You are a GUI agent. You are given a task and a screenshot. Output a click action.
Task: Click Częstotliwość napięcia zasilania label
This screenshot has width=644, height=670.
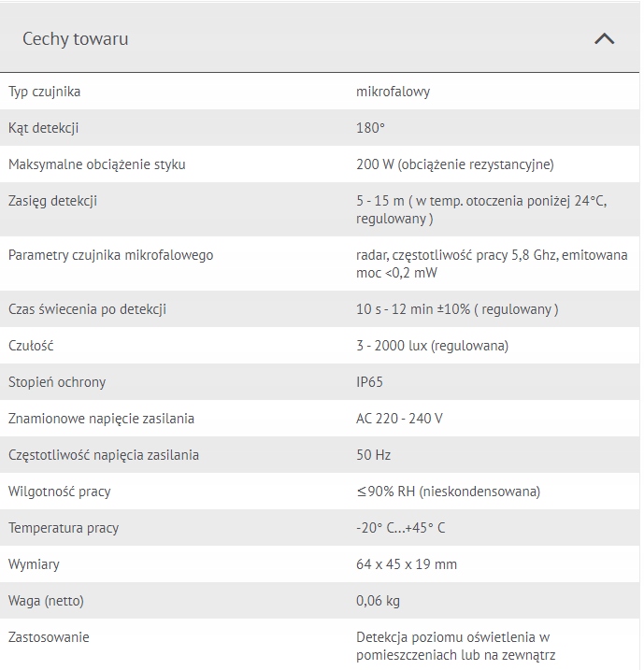[x=104, y=455]
